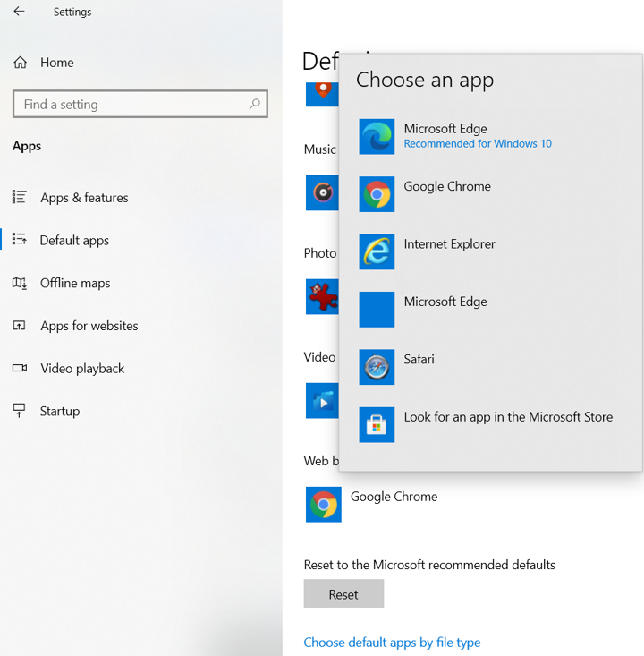The image size is (644, 656).
Task: Click the back arrow in Settings
Action: pos(20,12)
